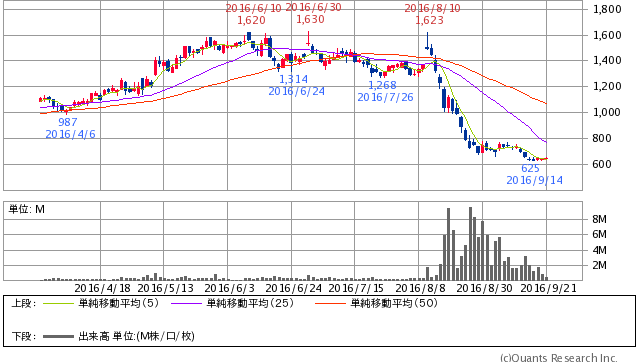Click the 単純移動平均(5) legend text
The image size is (638, 362).
(x=118, y=303)
